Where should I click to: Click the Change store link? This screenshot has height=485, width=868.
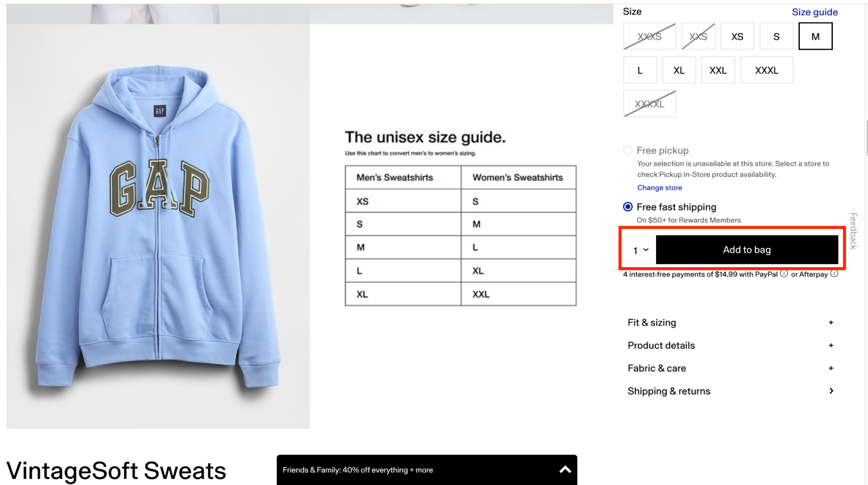660,188
